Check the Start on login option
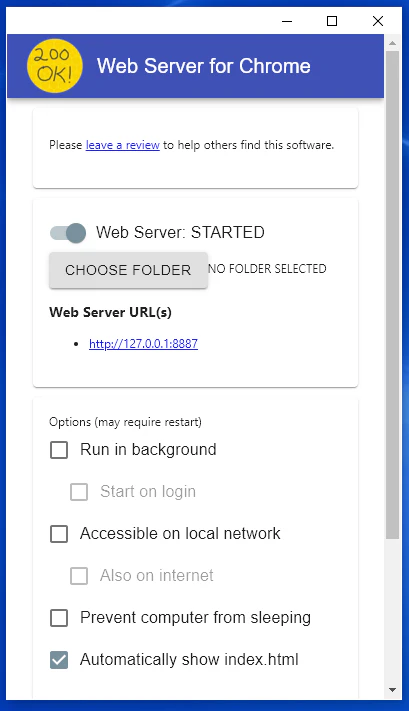The width and height of the screenshot is (409, 711). click(x=79, y=492)
